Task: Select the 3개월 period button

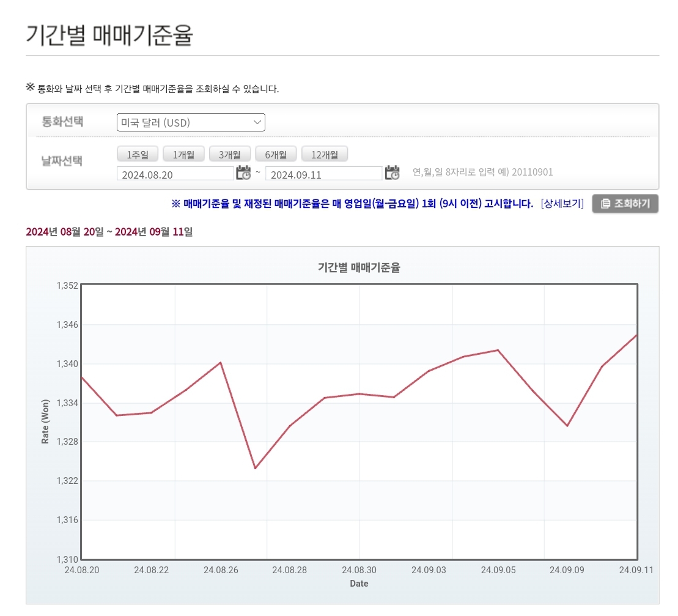Action: coord(230,154)
